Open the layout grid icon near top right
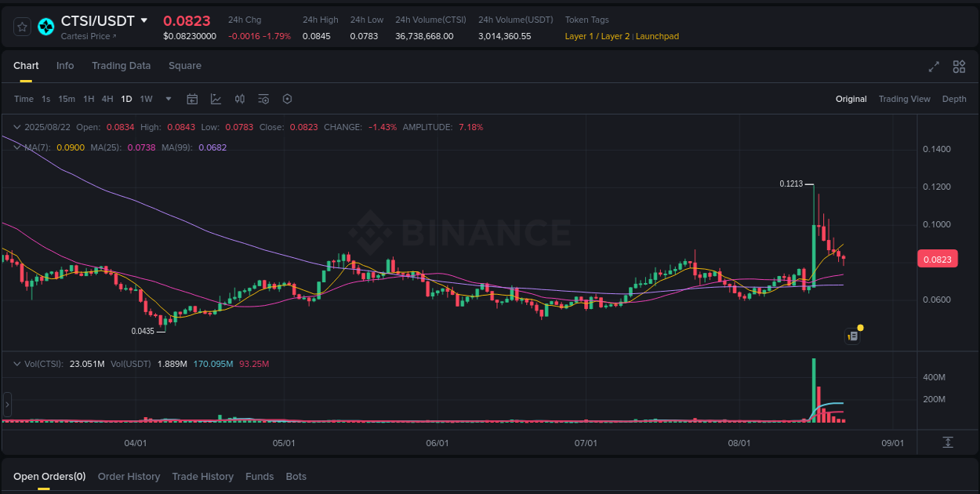Screen dimensions: 980x494 (x=959, y=67)
